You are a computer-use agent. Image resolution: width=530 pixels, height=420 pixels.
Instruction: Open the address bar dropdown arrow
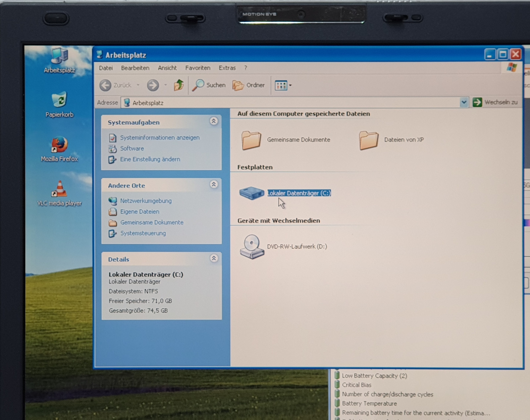(x=464, y=103)
